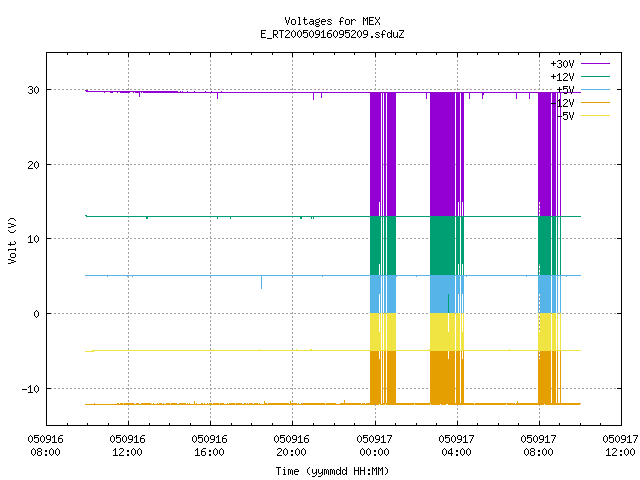
Task: Click the x-axis label 050917 00:00
Action: coord(374,446)
